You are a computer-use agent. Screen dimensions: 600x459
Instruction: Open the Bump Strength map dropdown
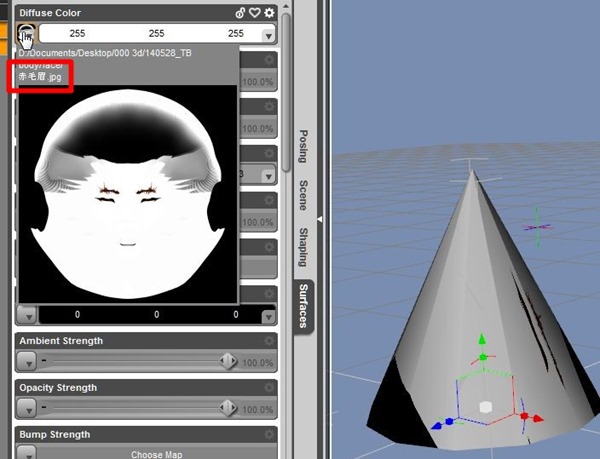[27, 453]
